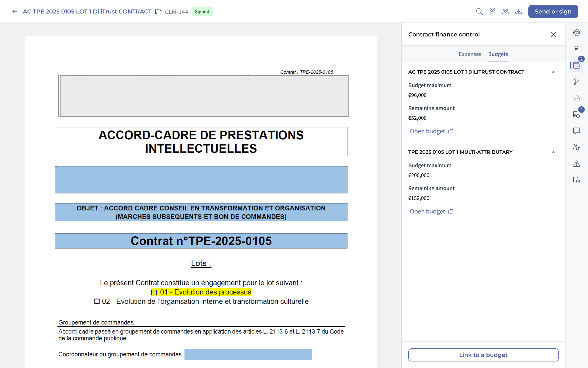588x368 pixels.
Task: Click the contract title AC TPE 2025 0105 LOT 1
Action: [x=87, y=11]
